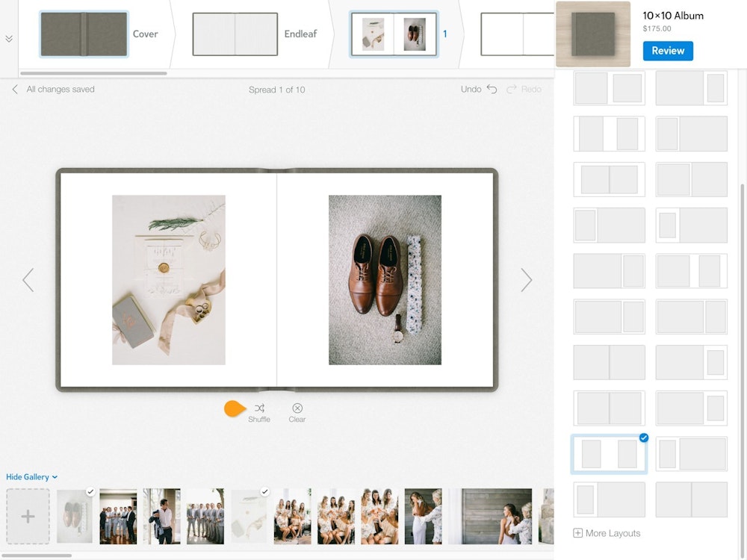The height and width of the screenshot is (560, 747).
Task: Go to next spread with right arrow
Action: pos(527,280)
